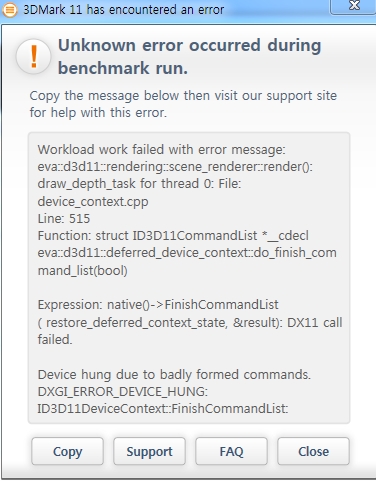
Task: Open the Support site button
Action: [149, 451]
